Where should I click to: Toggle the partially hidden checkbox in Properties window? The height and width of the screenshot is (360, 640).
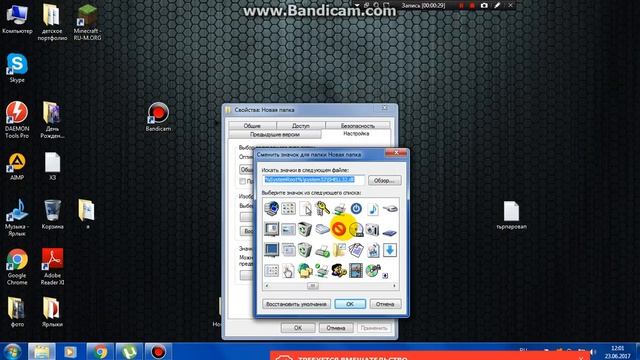click(242, 181)
